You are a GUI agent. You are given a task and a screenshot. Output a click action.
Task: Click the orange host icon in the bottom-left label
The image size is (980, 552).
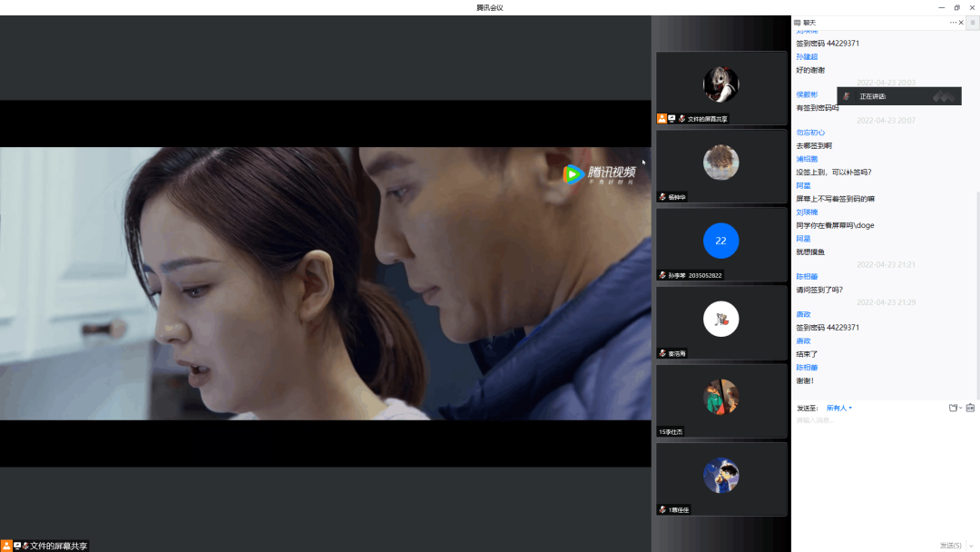[x=6, y=546]
